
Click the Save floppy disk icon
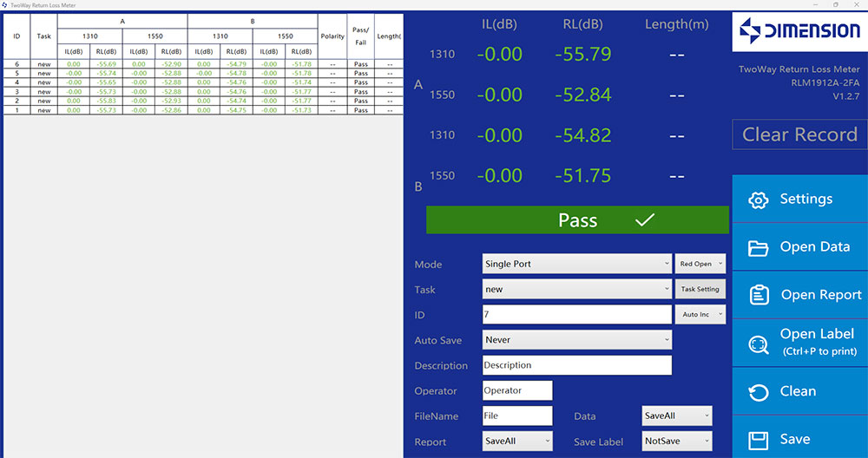[x=759, y=440]
